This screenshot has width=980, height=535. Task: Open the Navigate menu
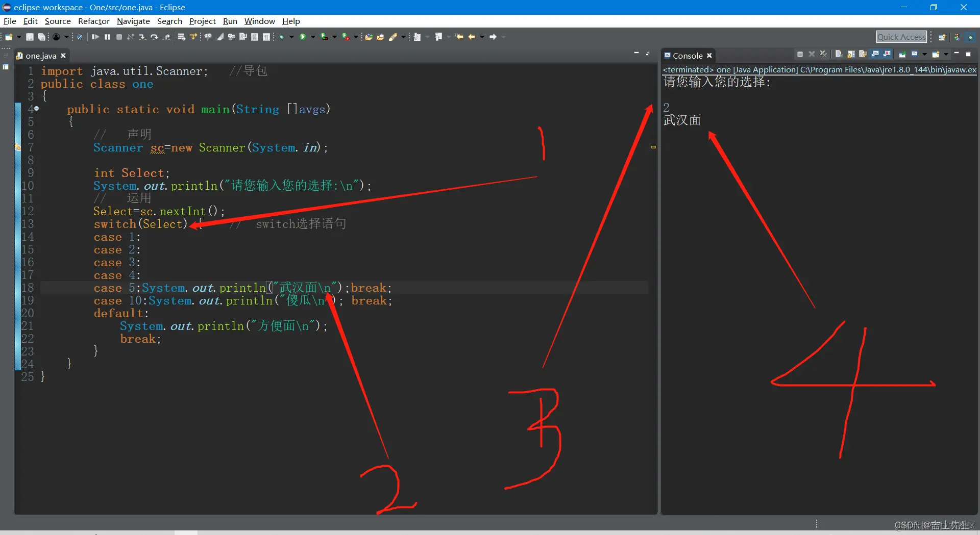133,21
